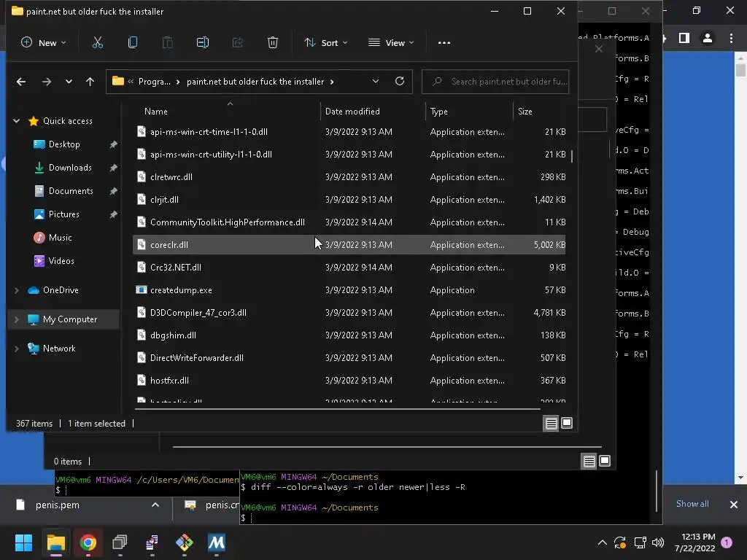747x560 pixels.
Task: Select the createdump.exe file
Action: click(x=349, y=290)
